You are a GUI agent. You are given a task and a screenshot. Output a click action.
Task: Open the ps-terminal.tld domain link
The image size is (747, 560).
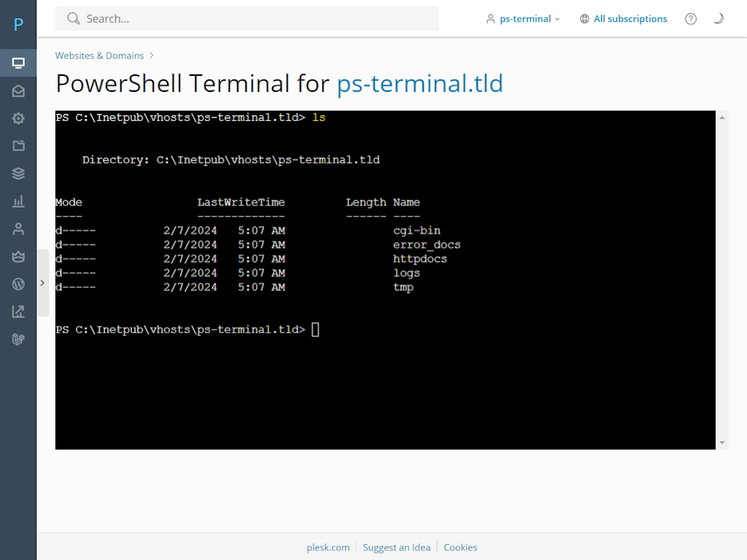click(x=419, y=84)
